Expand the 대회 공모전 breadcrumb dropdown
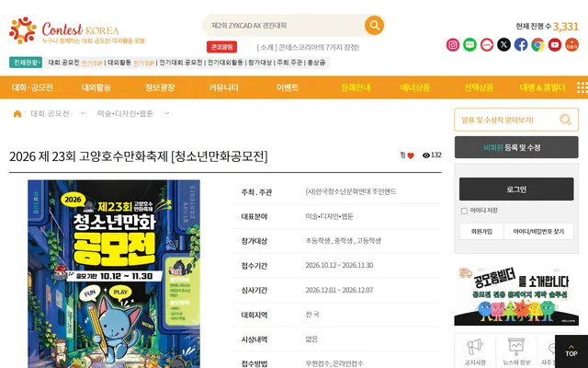 83,113
